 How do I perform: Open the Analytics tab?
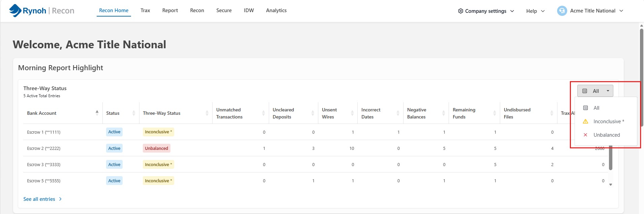[276, 10]
